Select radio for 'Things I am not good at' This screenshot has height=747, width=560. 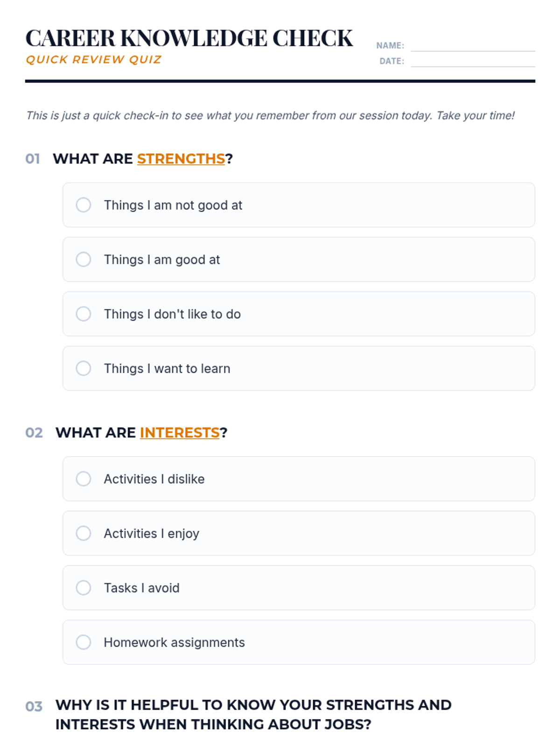[x=84, y=205]
